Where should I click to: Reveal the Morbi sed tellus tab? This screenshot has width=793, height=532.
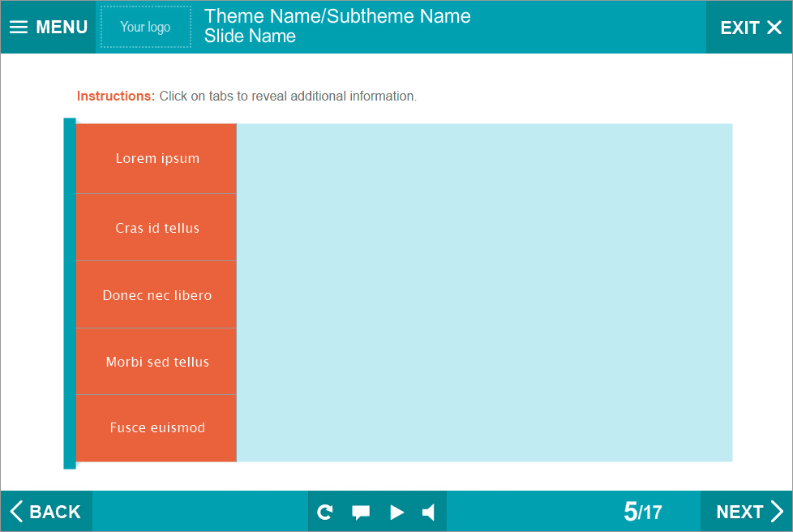pyautogui.click(x=156, y=362)
